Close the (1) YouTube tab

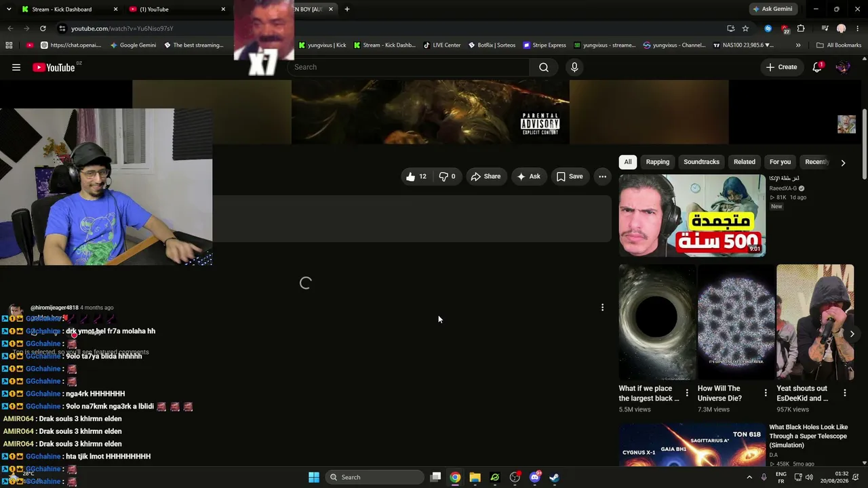point(223,9)
